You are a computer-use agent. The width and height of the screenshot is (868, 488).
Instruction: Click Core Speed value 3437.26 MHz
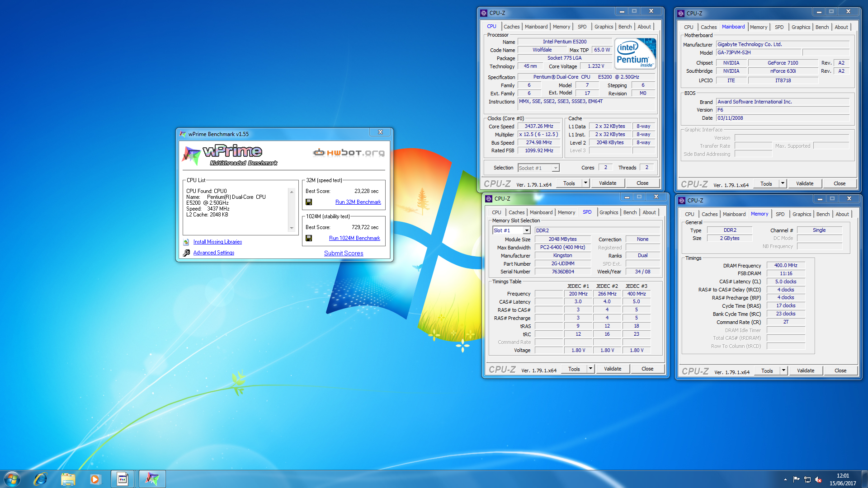click(539, 127)
